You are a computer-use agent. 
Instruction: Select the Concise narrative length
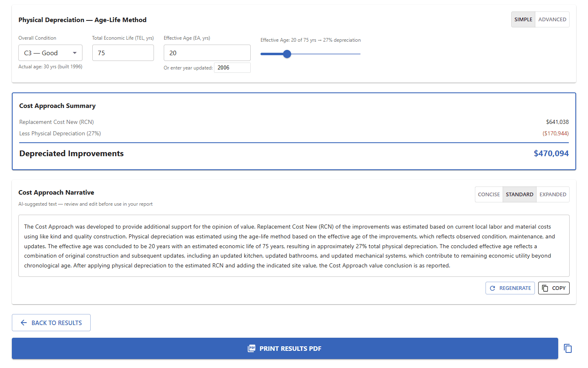coord(489,195)
